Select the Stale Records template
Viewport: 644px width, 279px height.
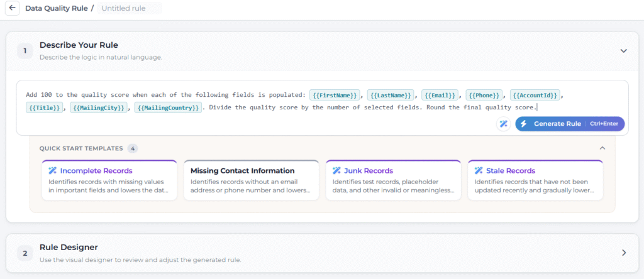point(535,180)
